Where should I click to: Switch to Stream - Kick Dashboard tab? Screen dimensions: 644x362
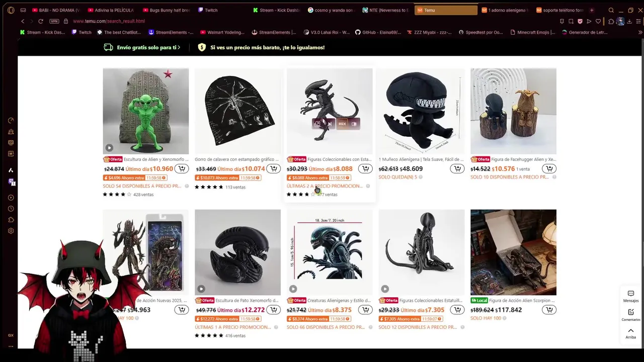pos(277,10)
